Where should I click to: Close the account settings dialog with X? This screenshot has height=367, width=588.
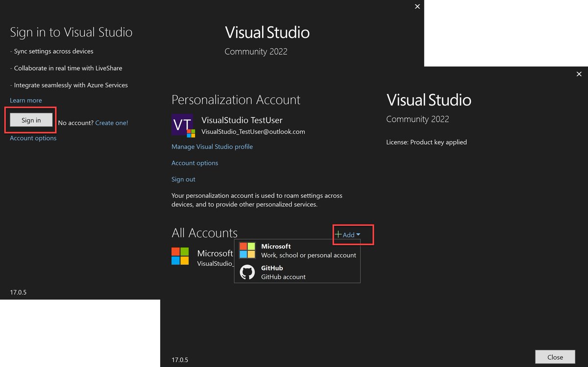(x=579, y=74)
